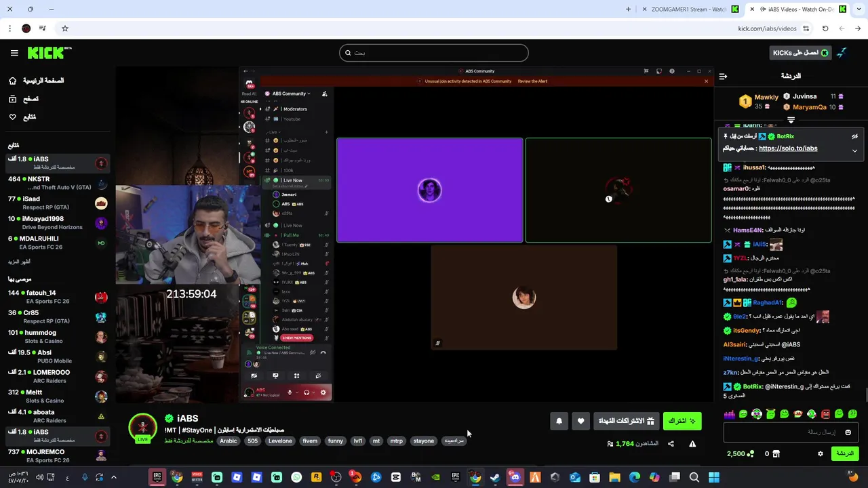Click the Windows Start button
Image resolution: width=868 pixels, height=488 pixels.
714,477
